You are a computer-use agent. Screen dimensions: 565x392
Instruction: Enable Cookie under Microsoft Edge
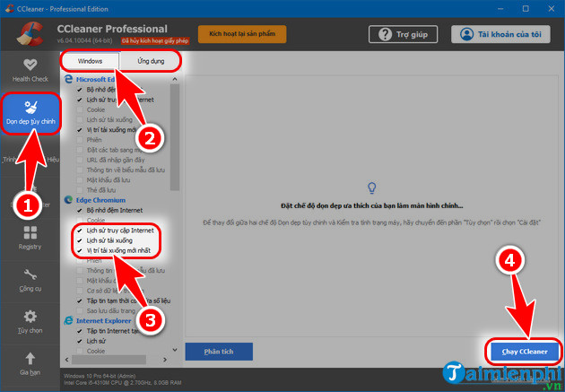coord(80,109)
